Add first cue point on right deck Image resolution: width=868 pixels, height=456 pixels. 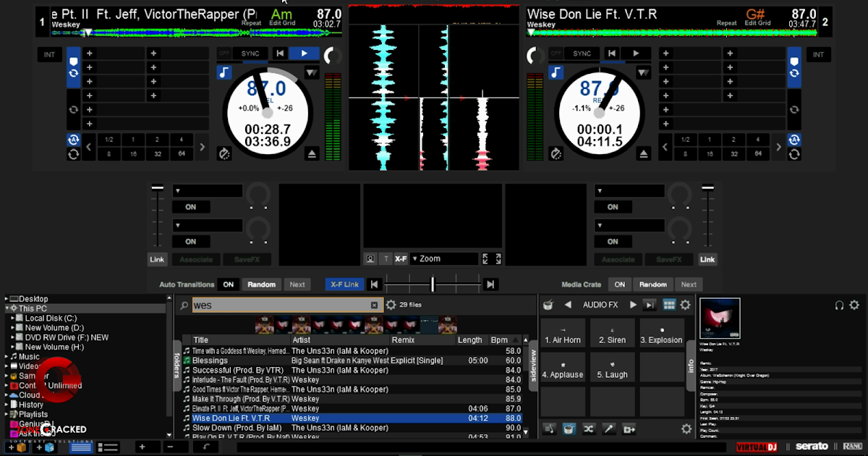tap(665, 54)
